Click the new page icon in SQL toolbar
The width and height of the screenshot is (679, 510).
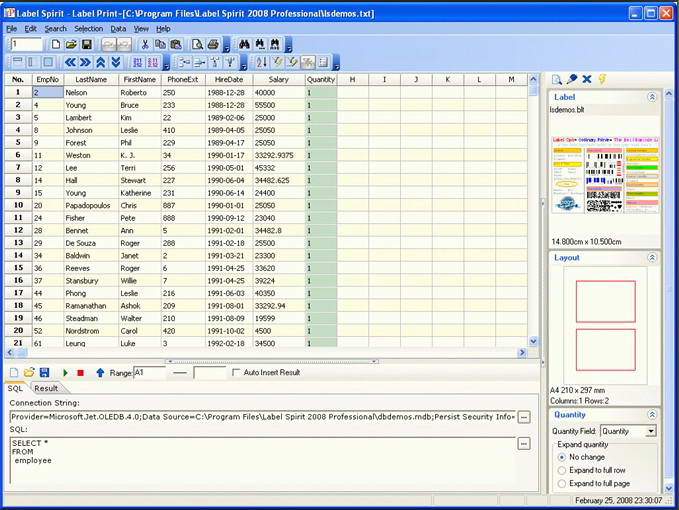click(x=14, y=373)
